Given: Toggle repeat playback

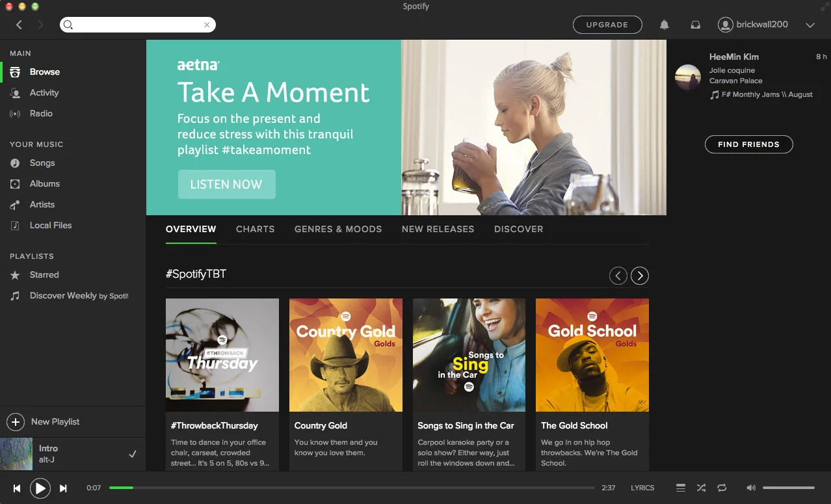Looking at the screenshot, I should pyautogui.click(x=722, y=488).
